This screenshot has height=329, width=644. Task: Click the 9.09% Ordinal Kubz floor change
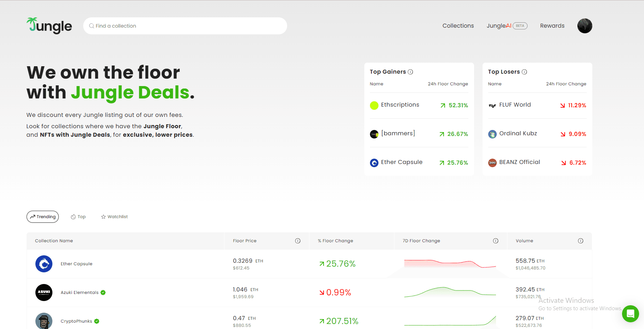pos(574,134)
